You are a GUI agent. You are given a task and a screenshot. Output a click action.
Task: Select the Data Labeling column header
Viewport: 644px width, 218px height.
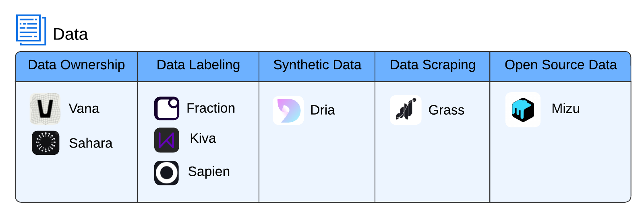point(198,65)
